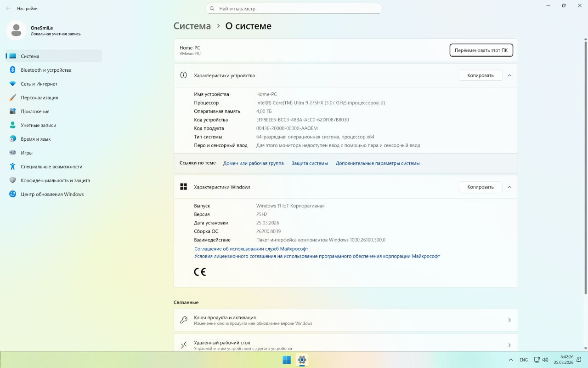Copy device specs with Копировать button

(481, 75)
